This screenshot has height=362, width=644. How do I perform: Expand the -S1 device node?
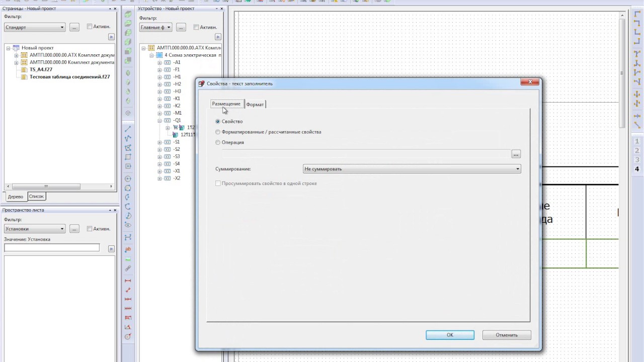point(159,142)
